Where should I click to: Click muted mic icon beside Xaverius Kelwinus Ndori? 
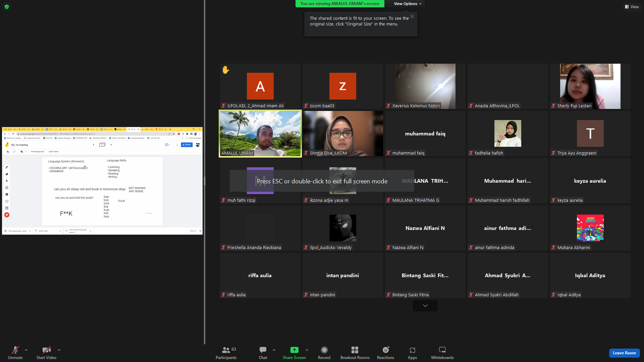[x=388, y=106]
